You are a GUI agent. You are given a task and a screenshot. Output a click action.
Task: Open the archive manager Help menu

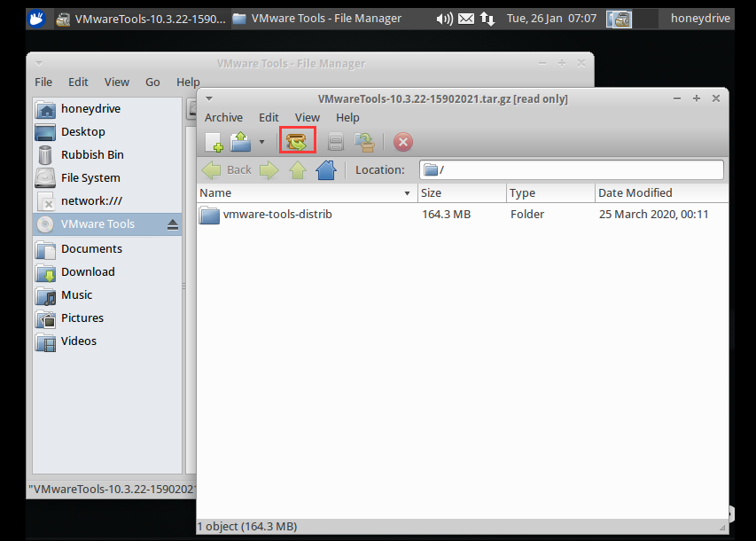(347, 118)
